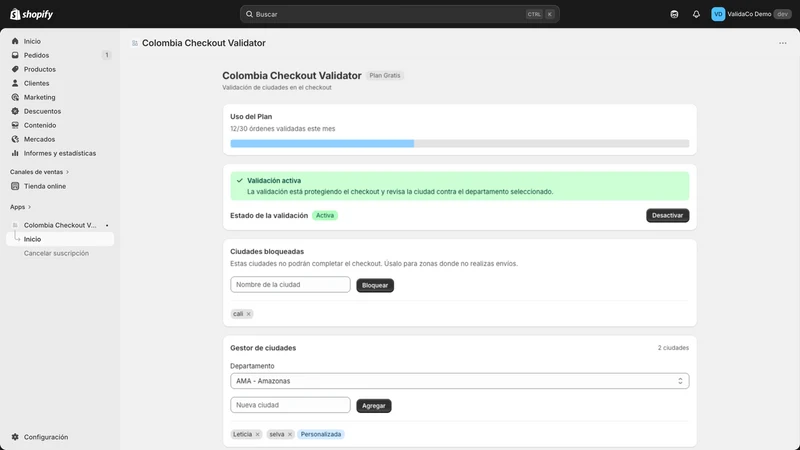Screen dimensions: 800x450
Task: Click the 2 ciudades count
Action: click(x=673, y=348)
